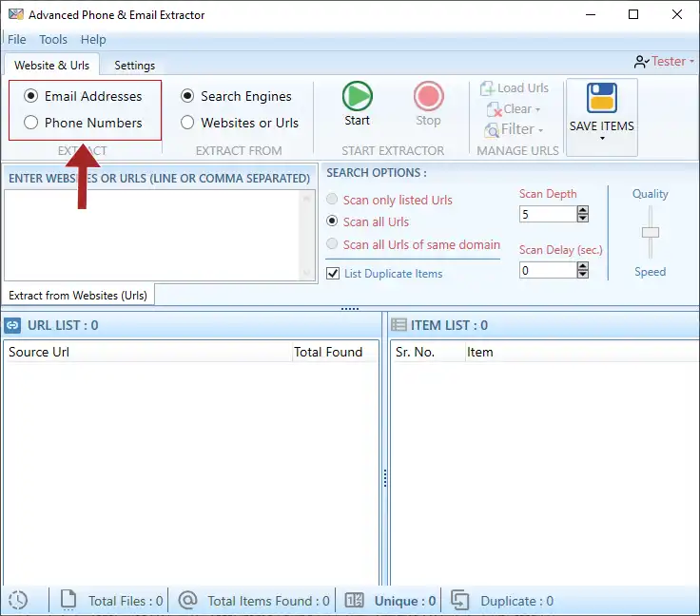
Task: Open the Filter dropdown arrow
Action: point(540,130)
